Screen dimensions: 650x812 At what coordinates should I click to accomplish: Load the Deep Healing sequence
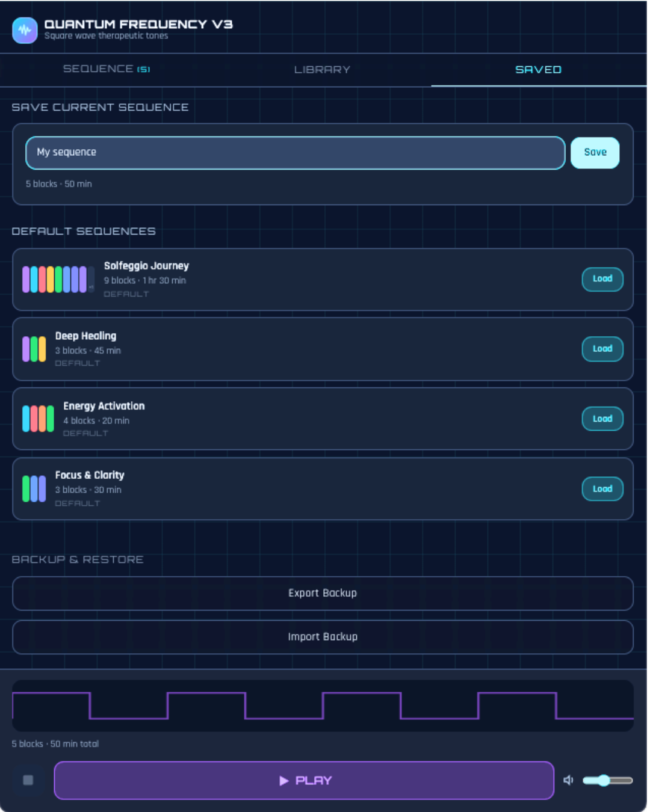point(602,349)
